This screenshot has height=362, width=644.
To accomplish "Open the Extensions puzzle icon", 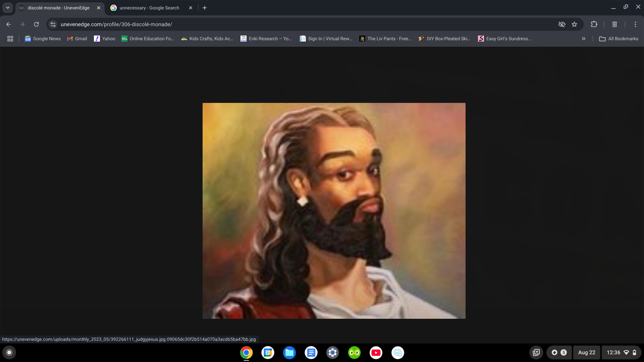I will 594,24.
